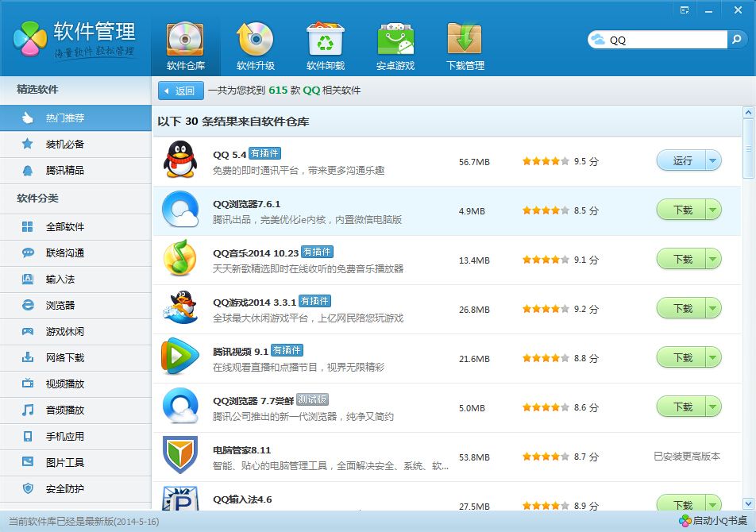The height and width of the screenshot is (532, 756).
Task: Click the vertical scrollbar thumb
Action: point(748,149)
